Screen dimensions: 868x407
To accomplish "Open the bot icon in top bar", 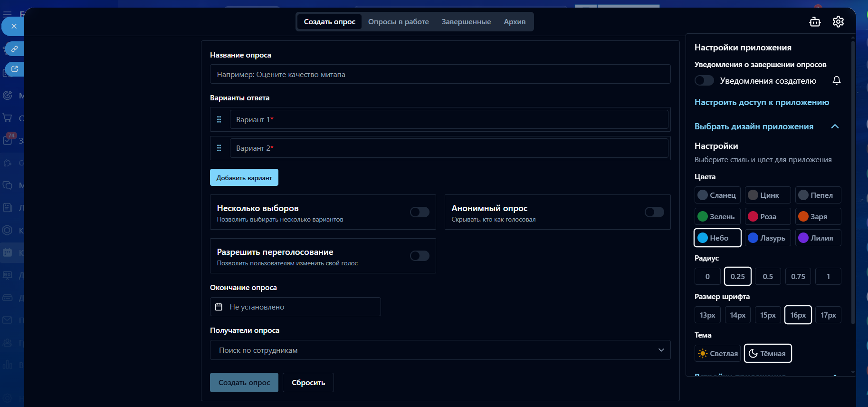I will [815, 22].
